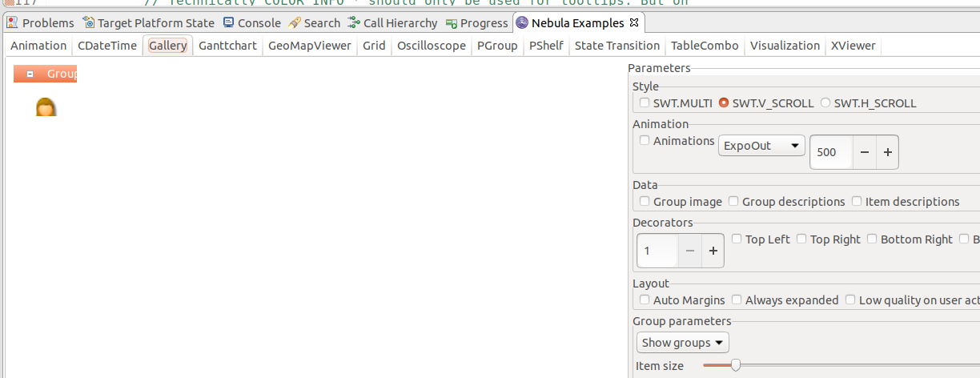Toggle the Group image checkbox
This screenshot has height=378, width=980.
(645, 201)
